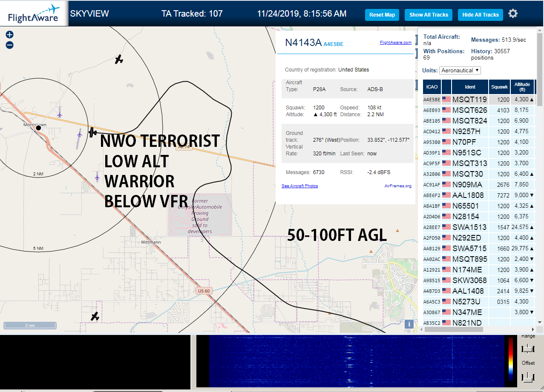Open the See Aircraft Photos link

[300, 186]
